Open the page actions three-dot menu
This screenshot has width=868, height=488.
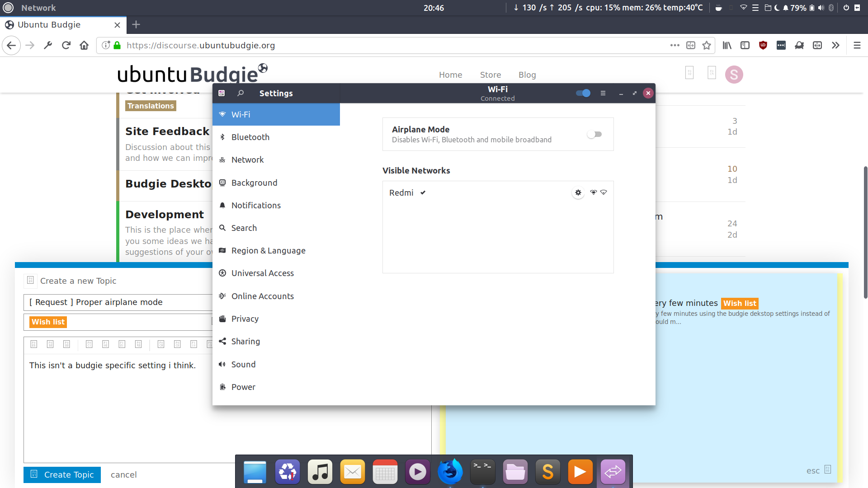[675, 45]
